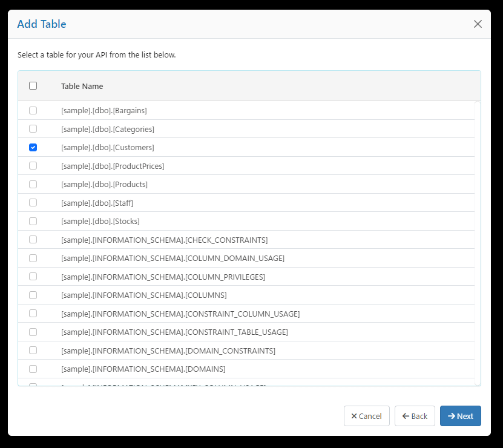The height and width of the screenshot is (448, 503).
Task: Check the INFORMATION_SCHEMA COLUMNS checkbox
Action: (33, 295)
